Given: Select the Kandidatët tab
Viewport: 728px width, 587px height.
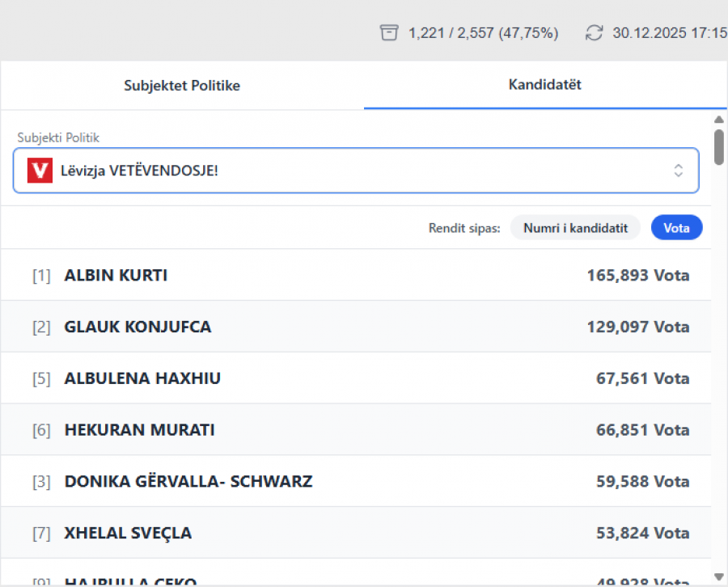Looking at the screenshot, I should [x=544, y=84].
